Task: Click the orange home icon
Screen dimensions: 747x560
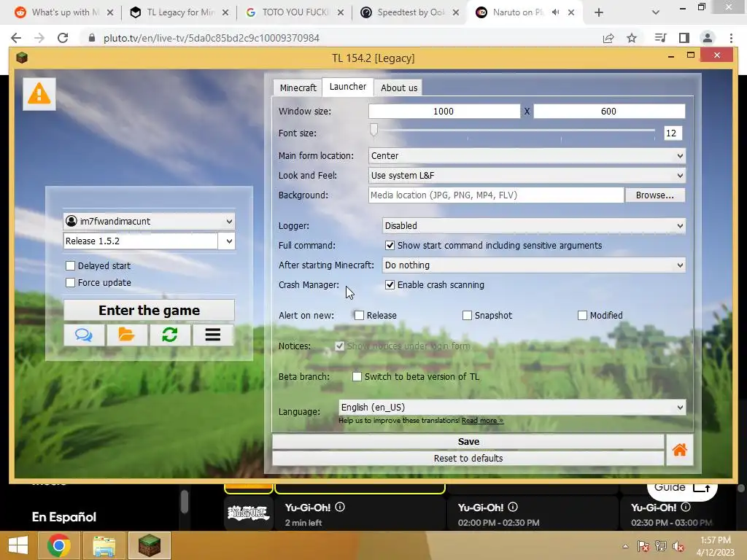Action: click(679, 449)
